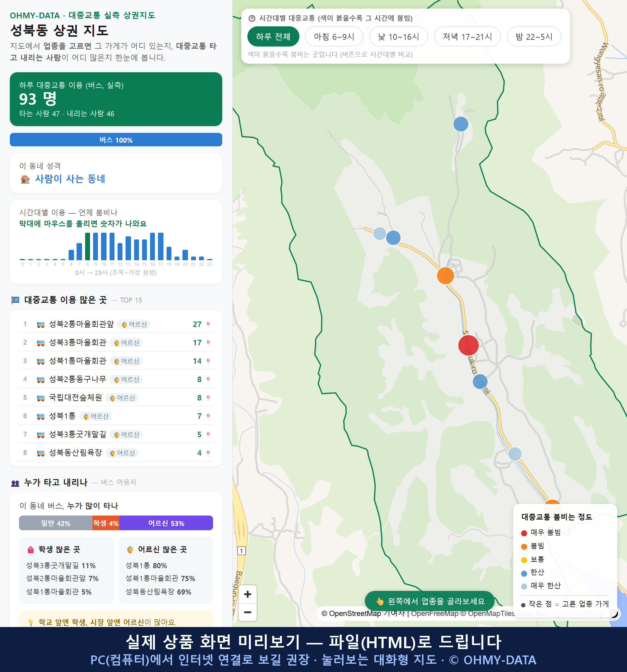Click the house icon in 이 동네 성격
The image size is (627, 672).
pyautogui.click(x=25, y=179)
